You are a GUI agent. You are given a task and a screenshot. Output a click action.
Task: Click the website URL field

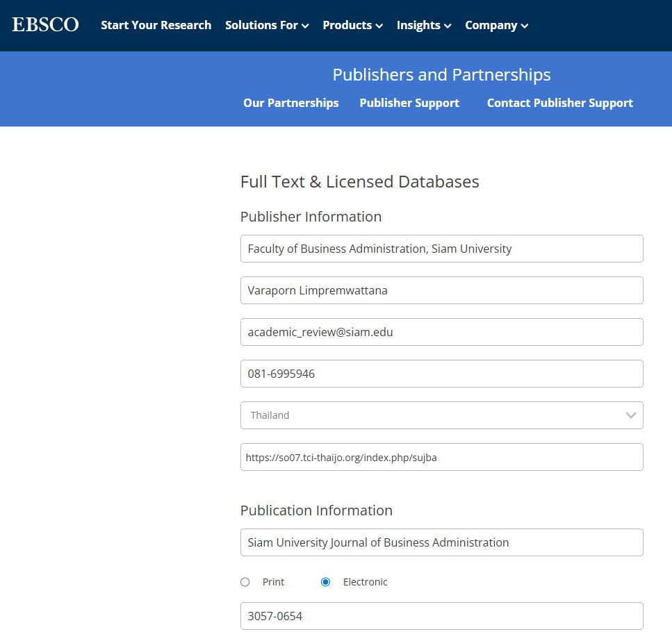pos(441,457)
